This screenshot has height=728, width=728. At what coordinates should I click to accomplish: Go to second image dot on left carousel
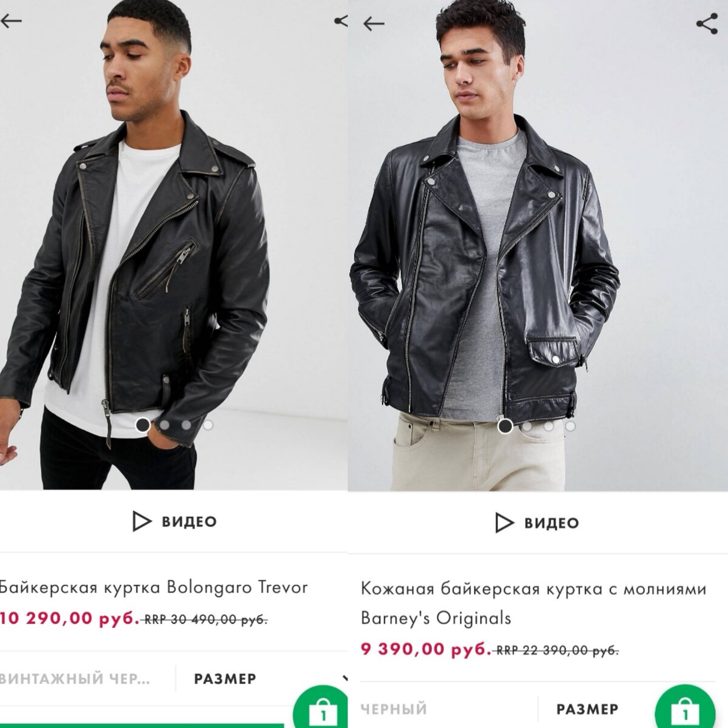[x=164, y=425]
